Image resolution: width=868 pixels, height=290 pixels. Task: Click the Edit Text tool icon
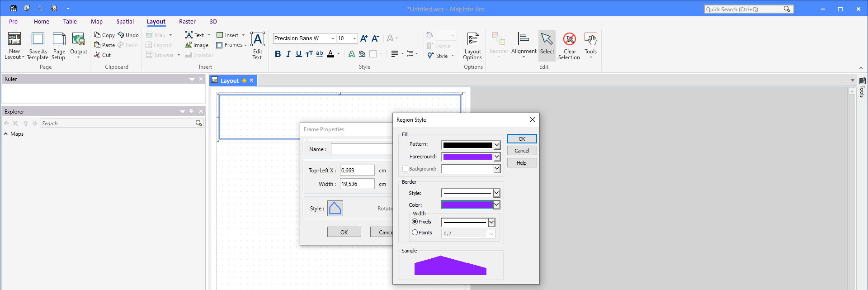pos(257,40)
